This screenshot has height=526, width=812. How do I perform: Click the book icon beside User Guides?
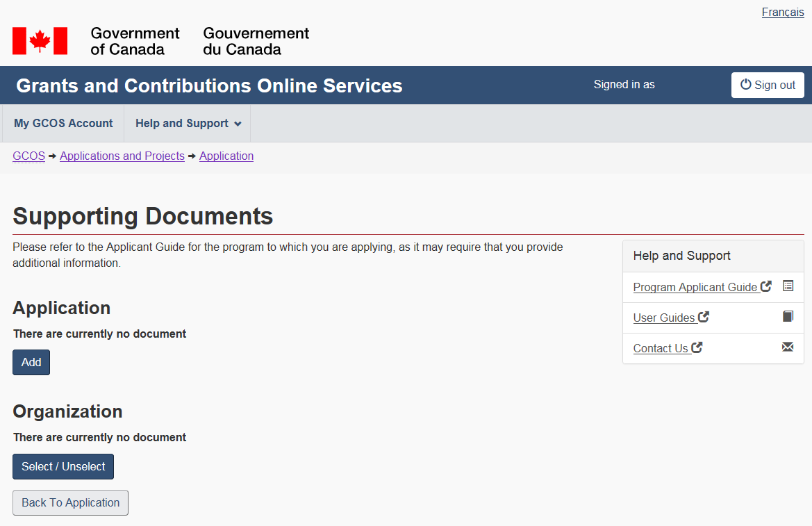788,316
